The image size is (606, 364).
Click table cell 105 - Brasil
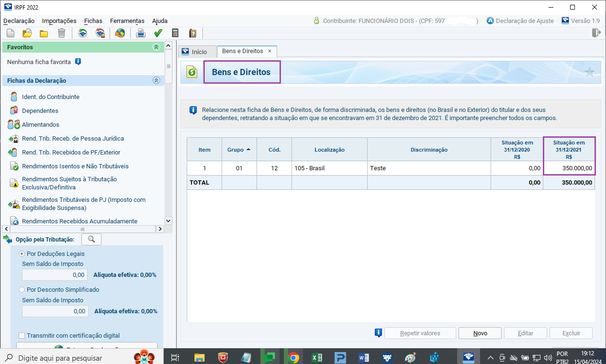330,168
